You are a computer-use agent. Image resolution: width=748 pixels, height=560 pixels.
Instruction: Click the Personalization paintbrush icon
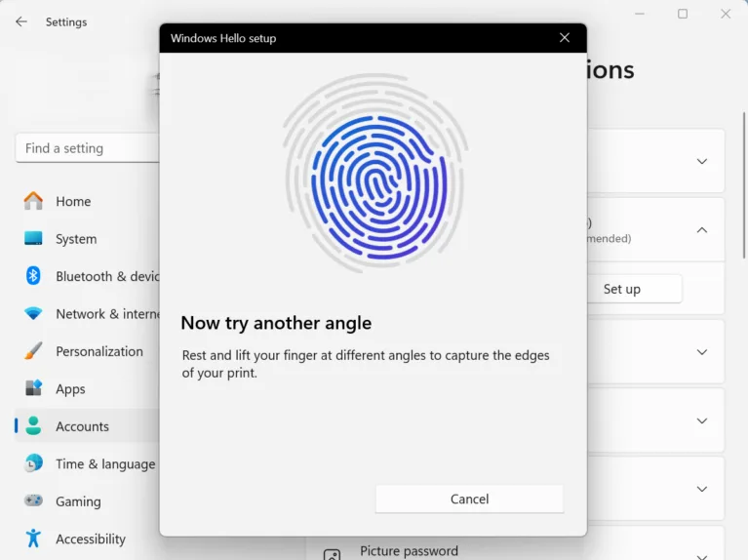point(33,351)
